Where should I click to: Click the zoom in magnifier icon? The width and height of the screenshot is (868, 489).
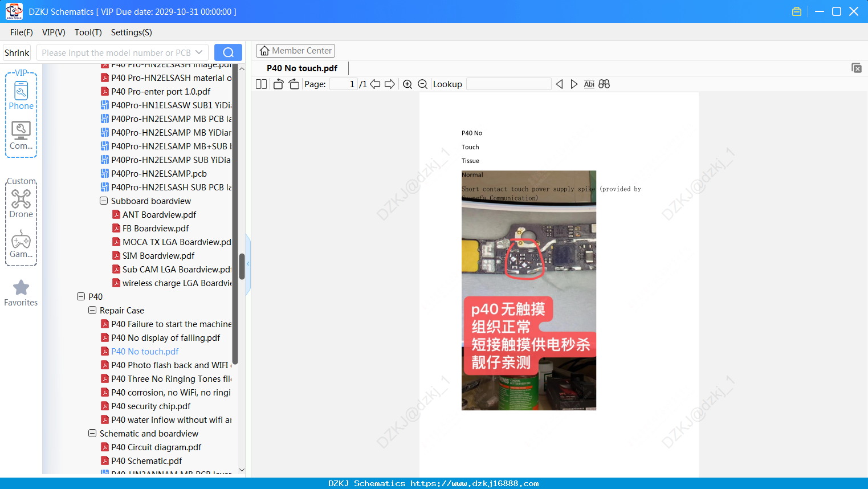tap(407, 84)
